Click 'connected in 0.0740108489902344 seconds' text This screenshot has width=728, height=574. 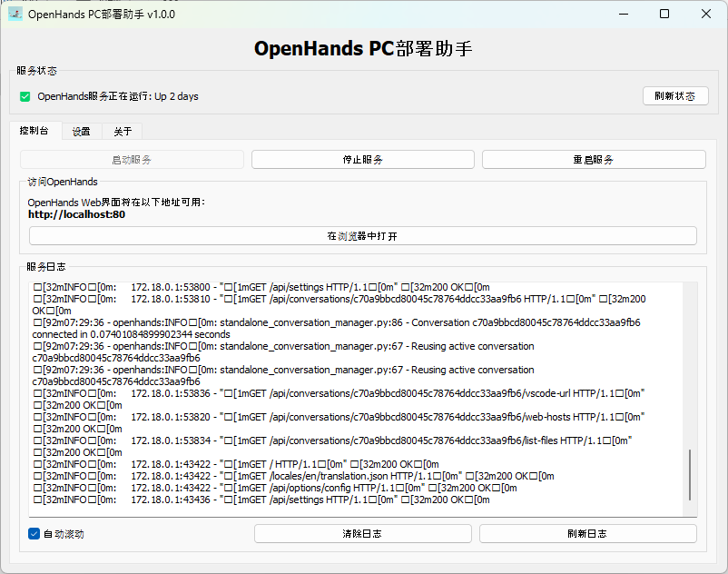131,334
